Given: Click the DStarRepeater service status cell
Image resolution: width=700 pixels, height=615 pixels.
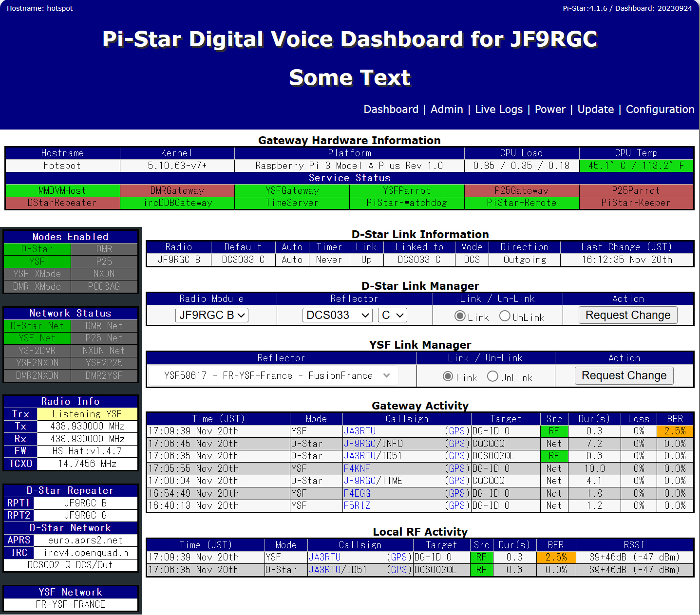Looking at the screenshot, I should click(x=62, y=203).
